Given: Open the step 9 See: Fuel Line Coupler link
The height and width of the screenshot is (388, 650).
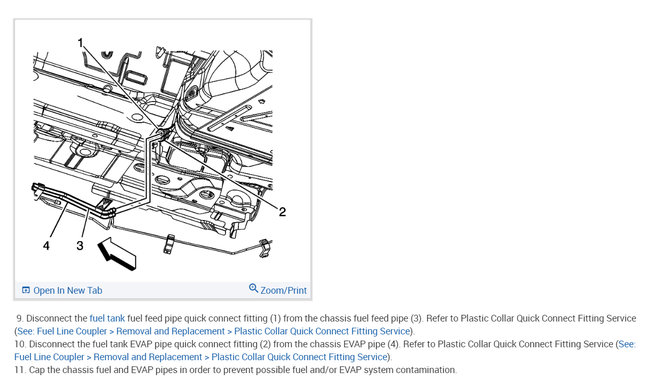Looking at the screenshot, I should (213, 331).
